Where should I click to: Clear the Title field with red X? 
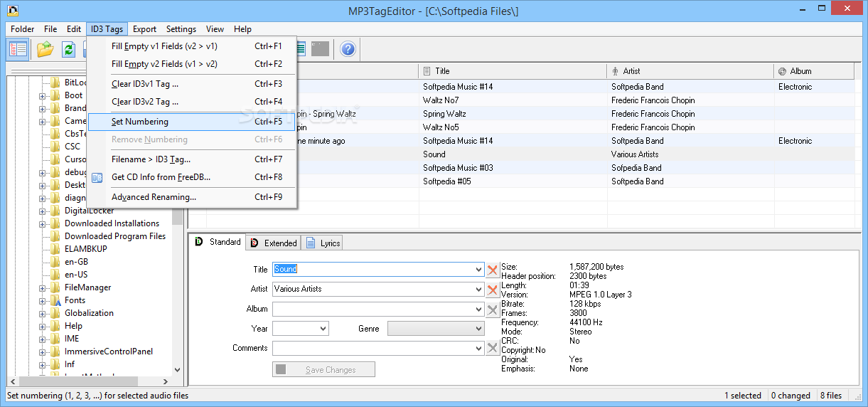point(493,270)
